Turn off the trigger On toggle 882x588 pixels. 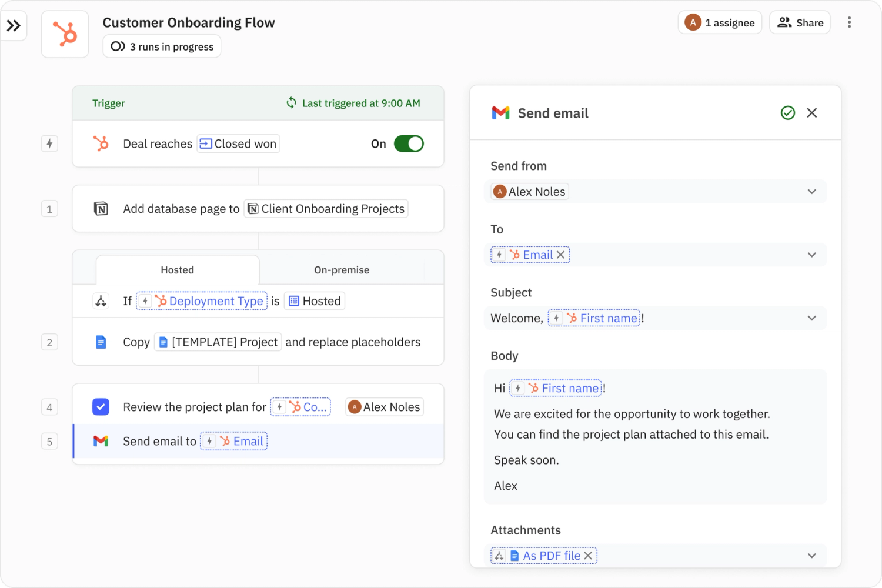(409, 143)
